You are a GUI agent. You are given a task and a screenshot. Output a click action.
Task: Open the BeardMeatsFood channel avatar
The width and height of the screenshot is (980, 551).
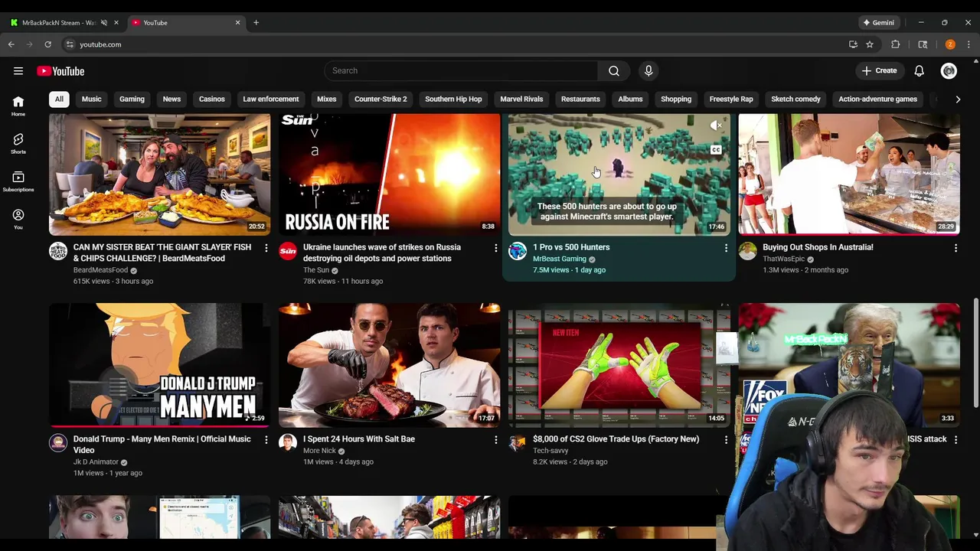(x=58, y=251)
